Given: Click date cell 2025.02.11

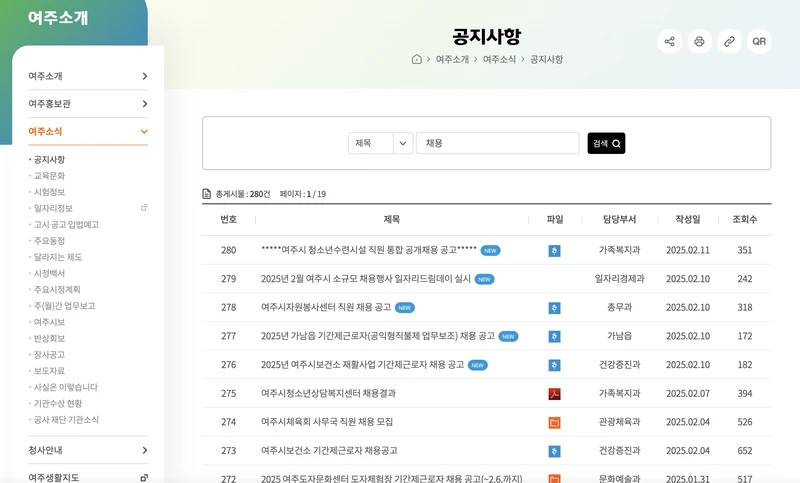Looking at the screenshot, I should 688,250.
